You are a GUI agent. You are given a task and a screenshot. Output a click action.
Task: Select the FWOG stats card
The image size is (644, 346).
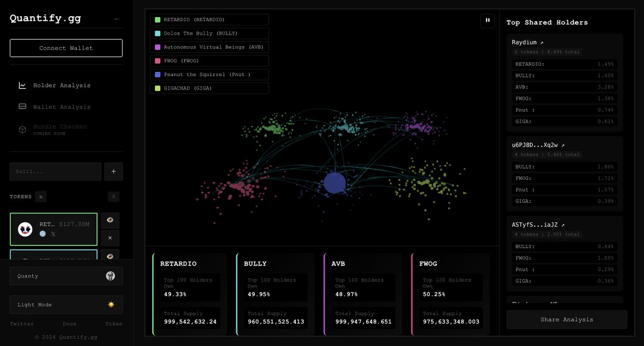(x=450, y=294)
